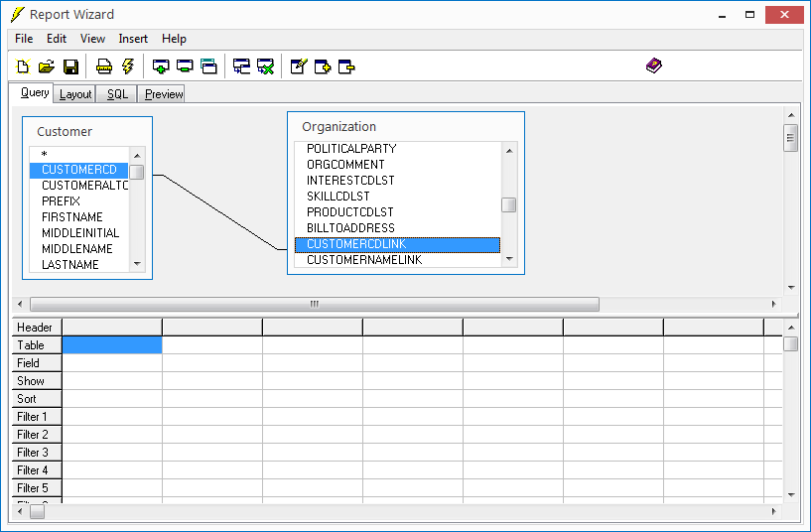Open the File menu
The height and width of the screenshot is (532, 811).
pyautogui.click(x=24, y=39)
